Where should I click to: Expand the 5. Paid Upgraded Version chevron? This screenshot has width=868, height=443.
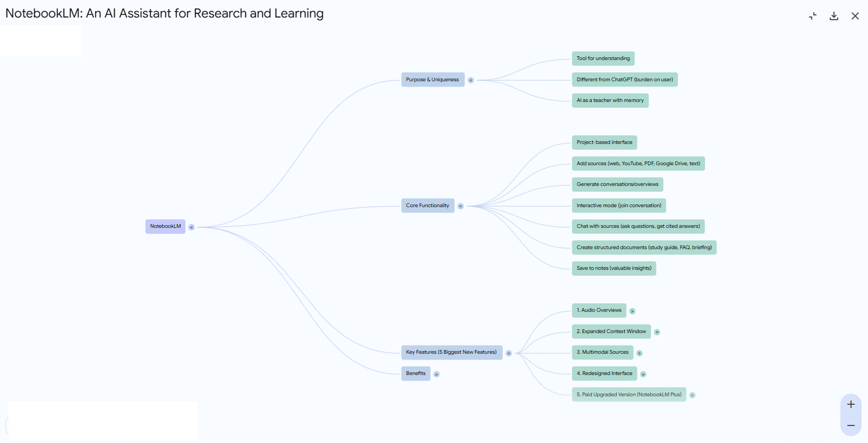pos(692,395)
